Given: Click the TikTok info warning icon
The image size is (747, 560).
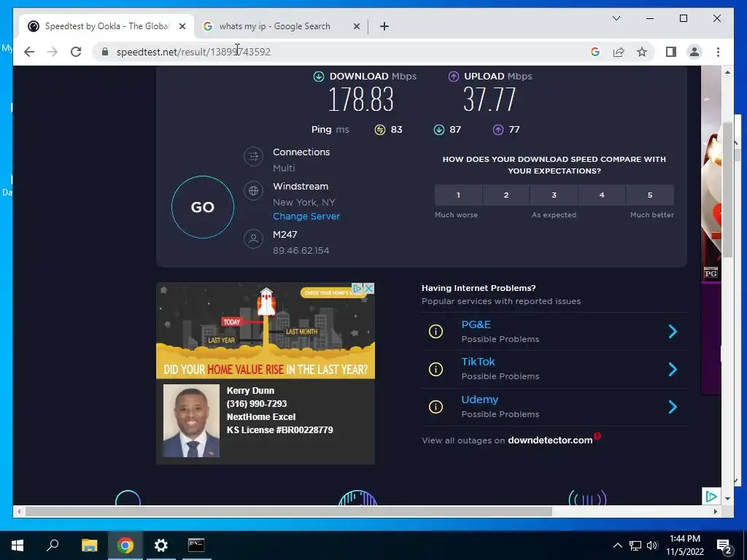Looking at the screenshot, I should [436, 369].
